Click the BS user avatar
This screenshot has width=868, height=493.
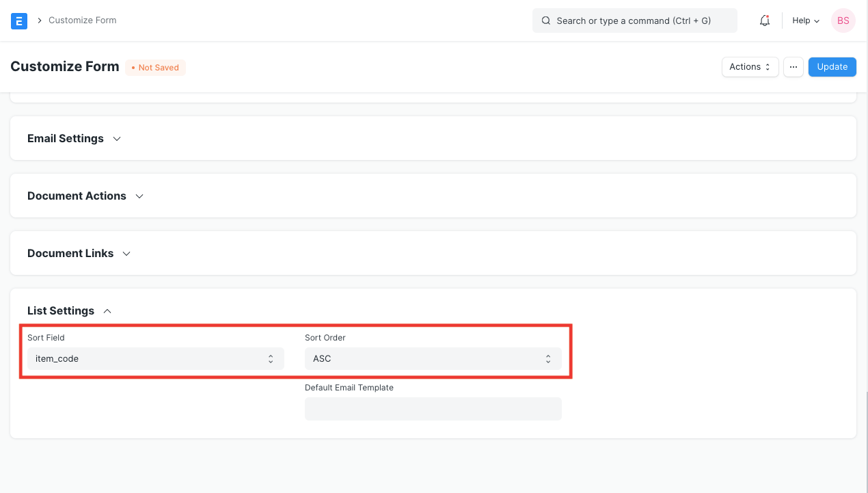843,21
